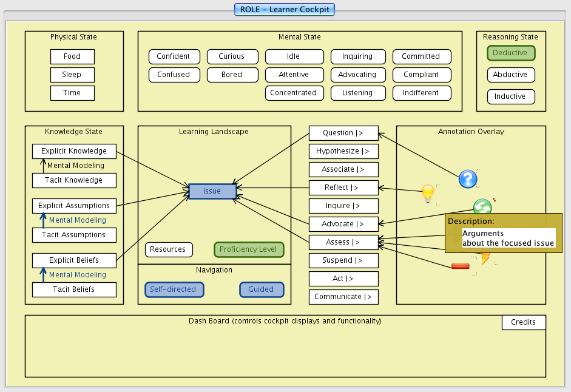The image size is (571, 392).
Task: Select the Curious mental state
Action: (x=232, y=56)
